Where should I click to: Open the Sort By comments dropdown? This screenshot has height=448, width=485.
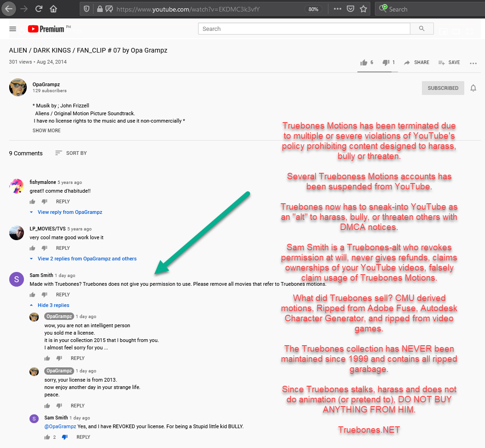tap(71, 153)
